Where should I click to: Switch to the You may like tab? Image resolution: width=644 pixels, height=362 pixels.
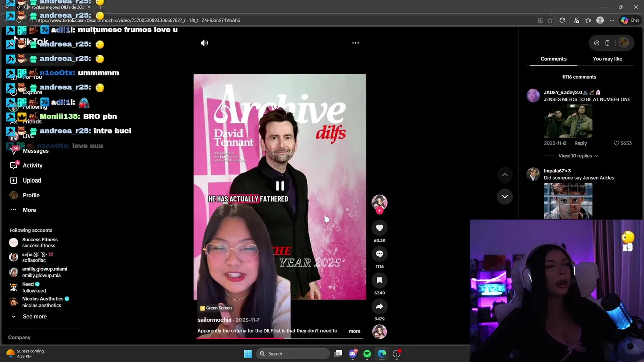click(607, 59)
